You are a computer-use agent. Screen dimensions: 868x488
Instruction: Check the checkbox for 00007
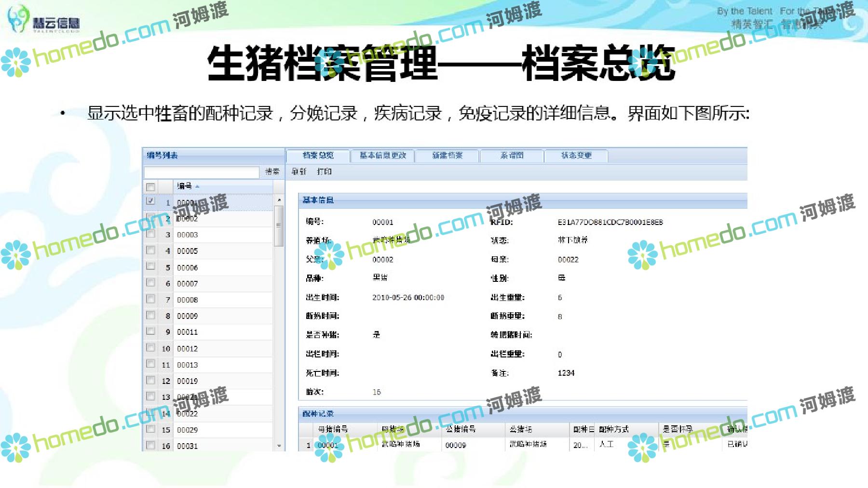click(150, 282)
